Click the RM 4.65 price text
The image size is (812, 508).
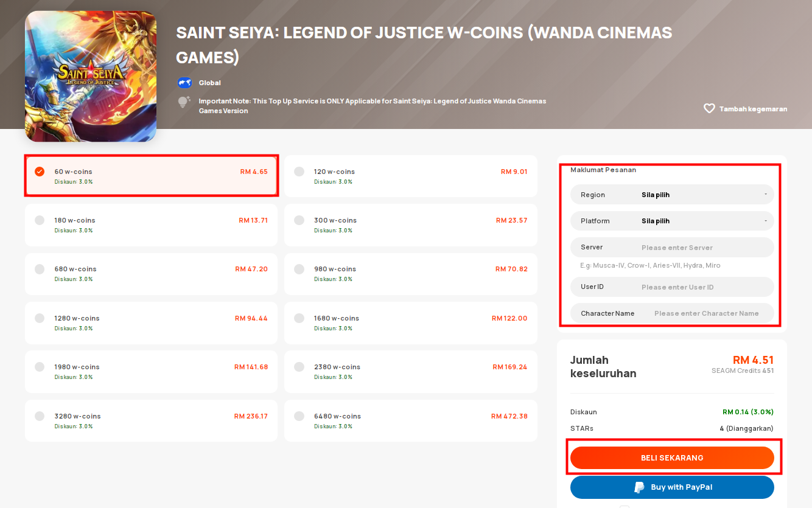[254, 172]
